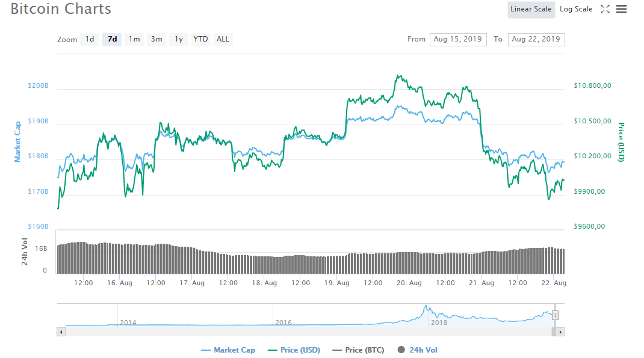Click the To date field
The width and height of the screenshot is (644, 358).
point(536,40)
